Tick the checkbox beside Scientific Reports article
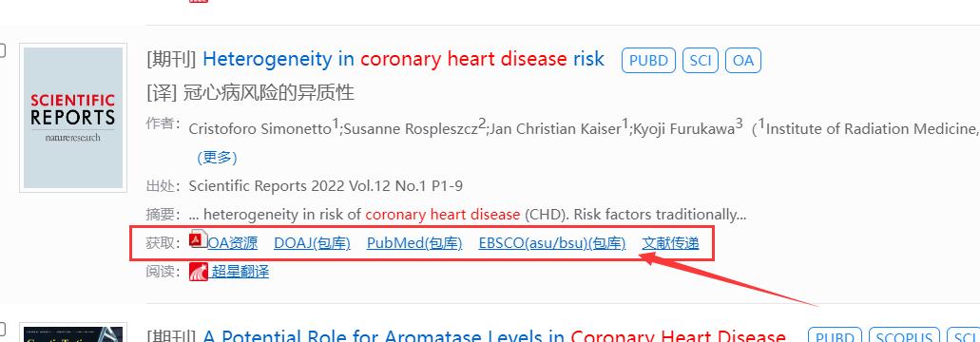This screenshot has height=342, width=980. (2, 50)
